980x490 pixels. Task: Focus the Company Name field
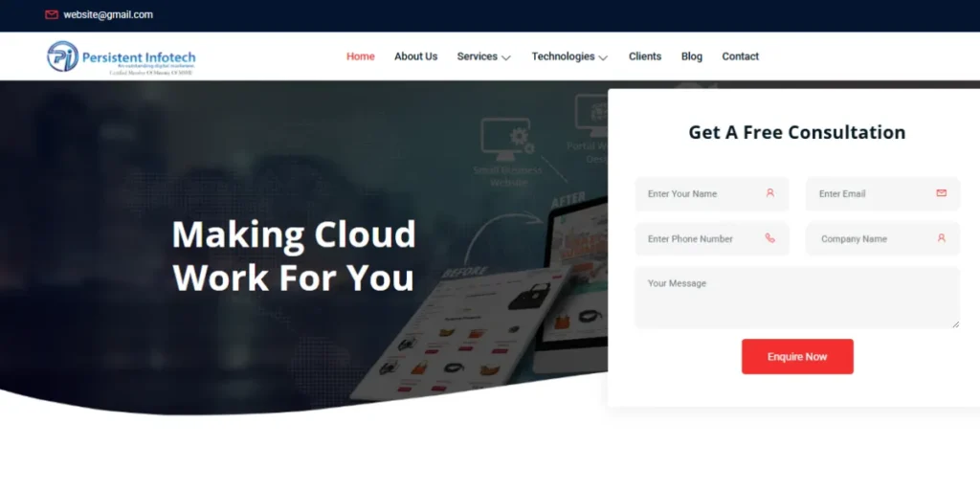pos(882,238)
